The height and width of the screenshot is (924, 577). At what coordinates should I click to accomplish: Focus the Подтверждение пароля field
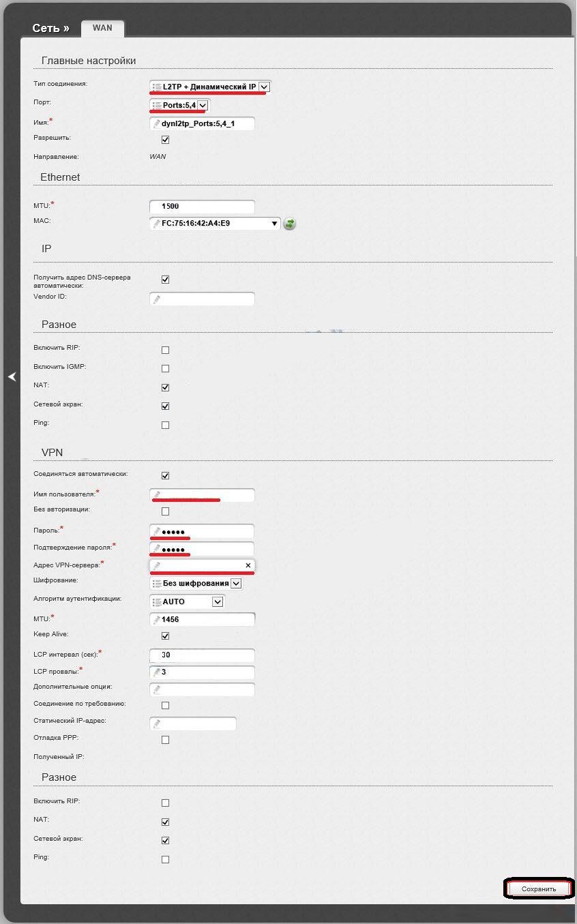(x=202, y=549)
